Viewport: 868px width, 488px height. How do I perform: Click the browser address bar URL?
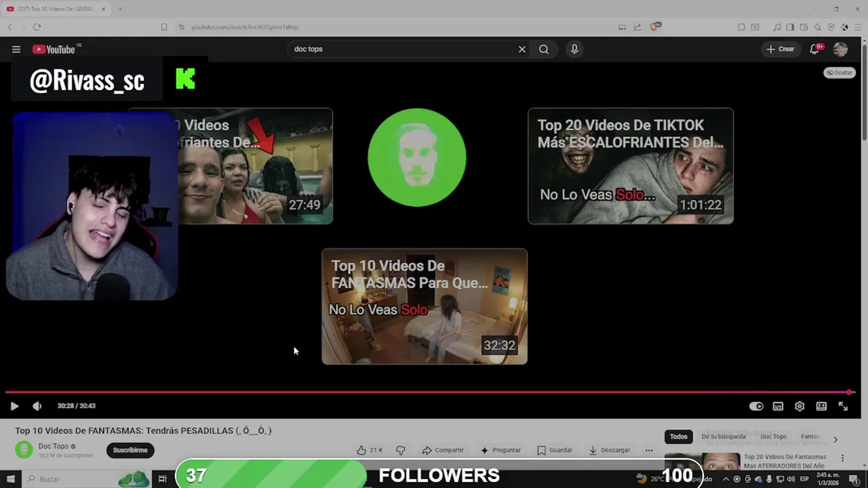click(x=245, y=27)
